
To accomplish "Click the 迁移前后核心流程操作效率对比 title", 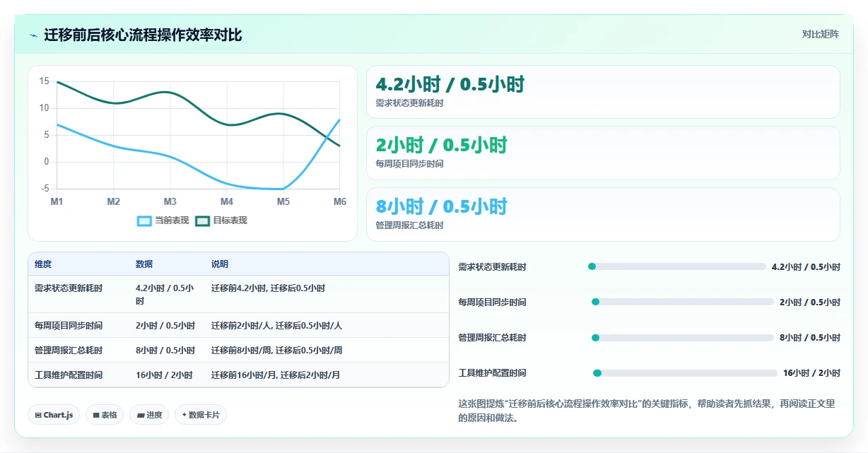I will coord(143,35).
